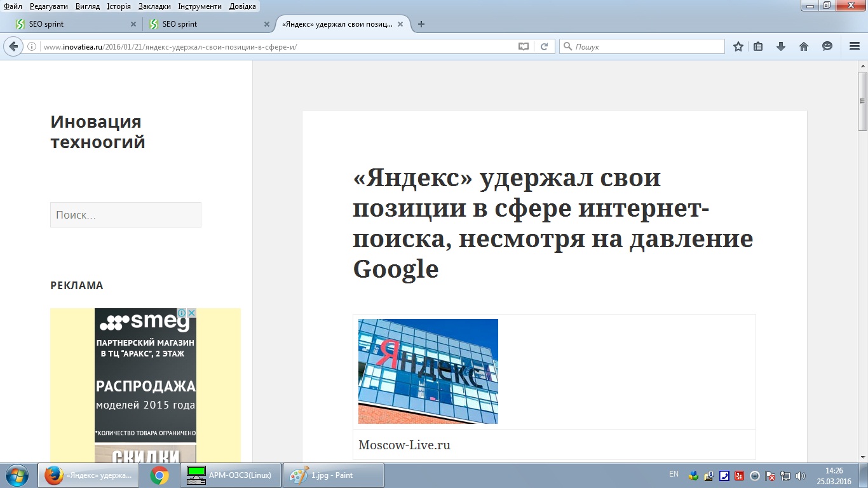Open the Firefox hamburger menu
This screenshot has width=868, height=488.
click(x=855, y=46)
